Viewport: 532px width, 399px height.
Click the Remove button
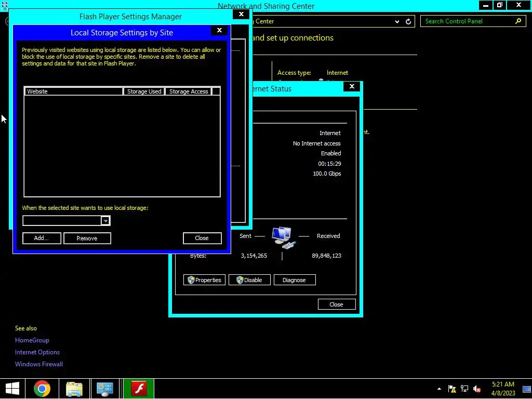point(87,238)
